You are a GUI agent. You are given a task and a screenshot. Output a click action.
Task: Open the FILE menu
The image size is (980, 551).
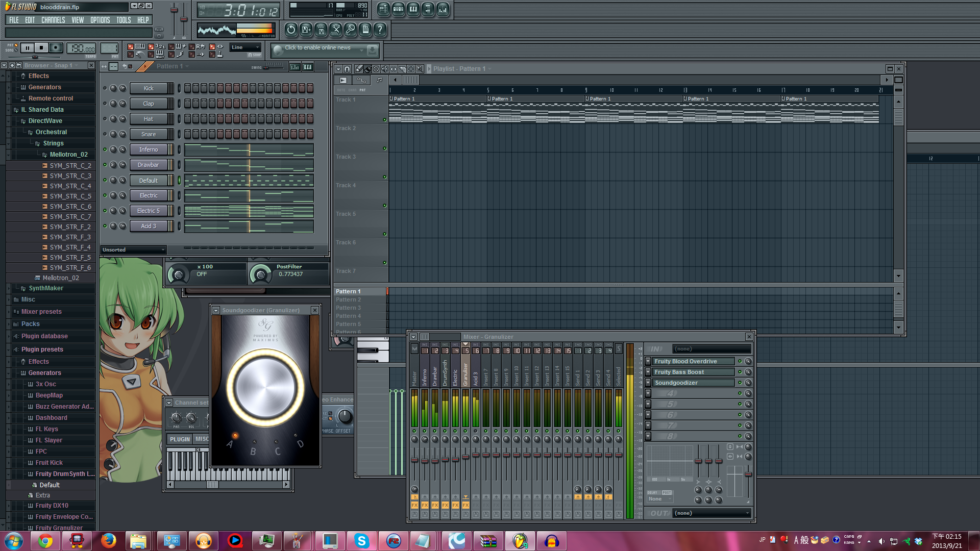click(14, 20)
